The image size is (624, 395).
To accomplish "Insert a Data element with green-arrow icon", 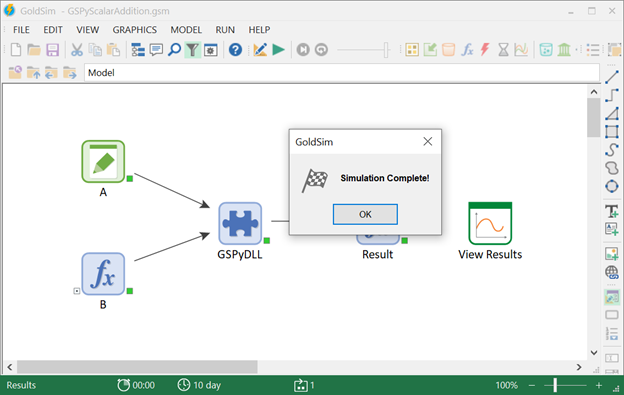I will click(430, 50).
